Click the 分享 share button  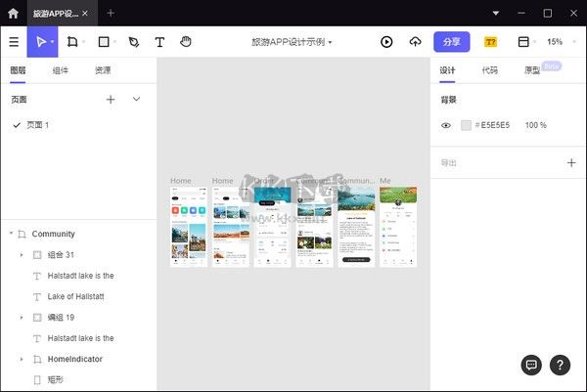(x=451, y=42)
